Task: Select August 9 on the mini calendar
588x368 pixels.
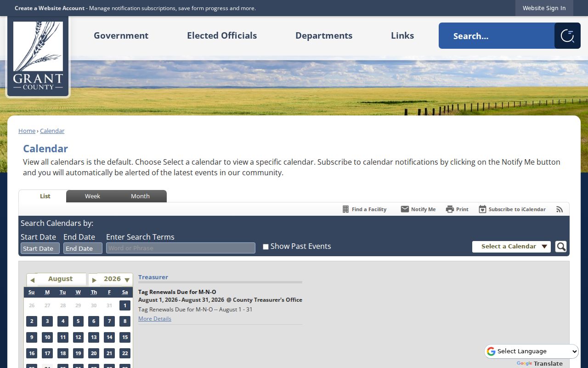Action: click(32, 337)
